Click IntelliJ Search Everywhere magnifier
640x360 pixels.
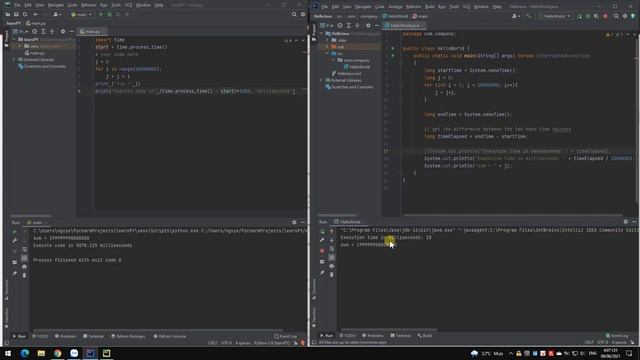616,16
